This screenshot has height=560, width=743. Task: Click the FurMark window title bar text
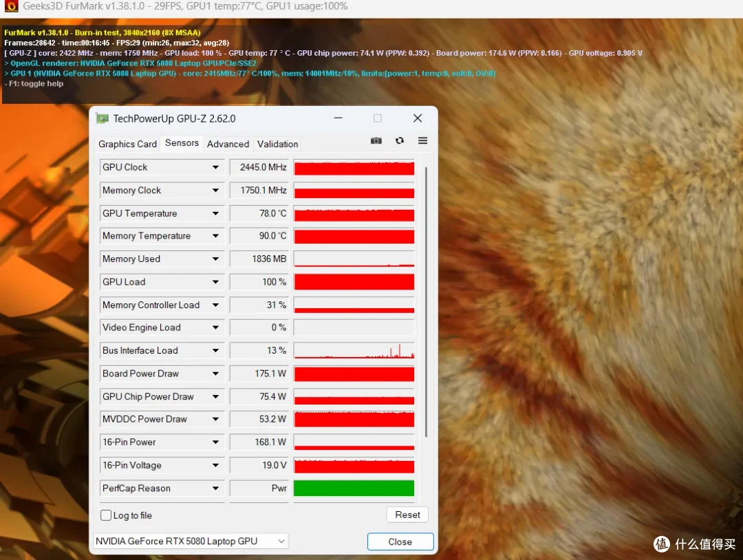click(185, 6)
